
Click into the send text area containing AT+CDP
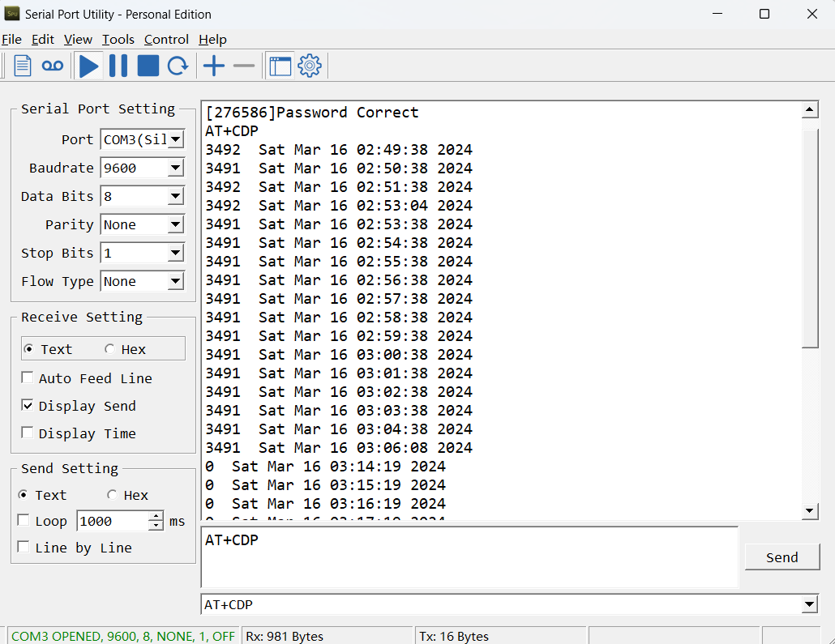point(469,557)
